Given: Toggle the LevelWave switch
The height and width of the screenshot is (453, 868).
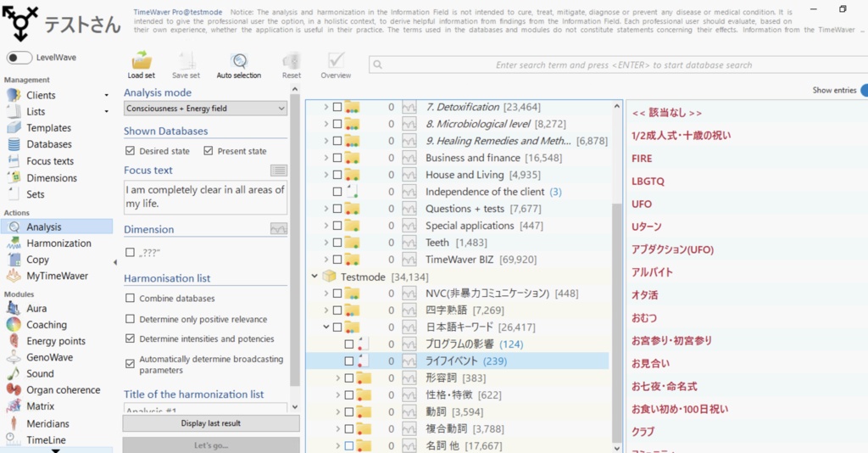Looking at the screenshot, I should (x=19, y=57).
